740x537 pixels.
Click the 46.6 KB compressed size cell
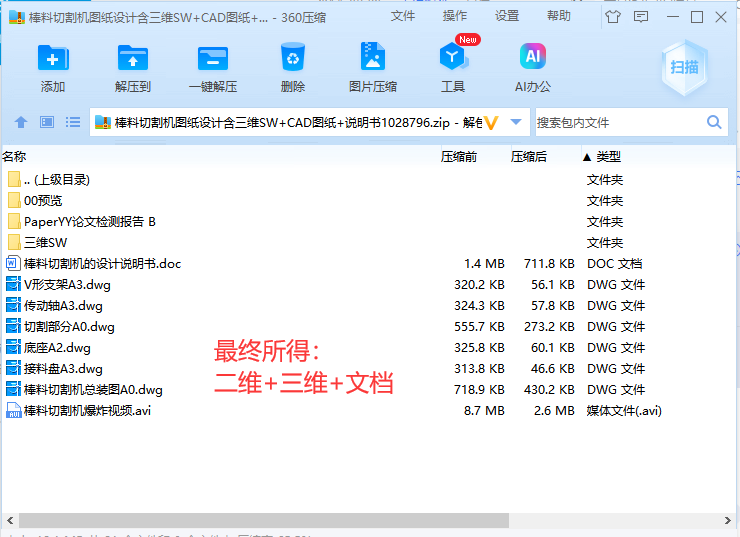553,369
